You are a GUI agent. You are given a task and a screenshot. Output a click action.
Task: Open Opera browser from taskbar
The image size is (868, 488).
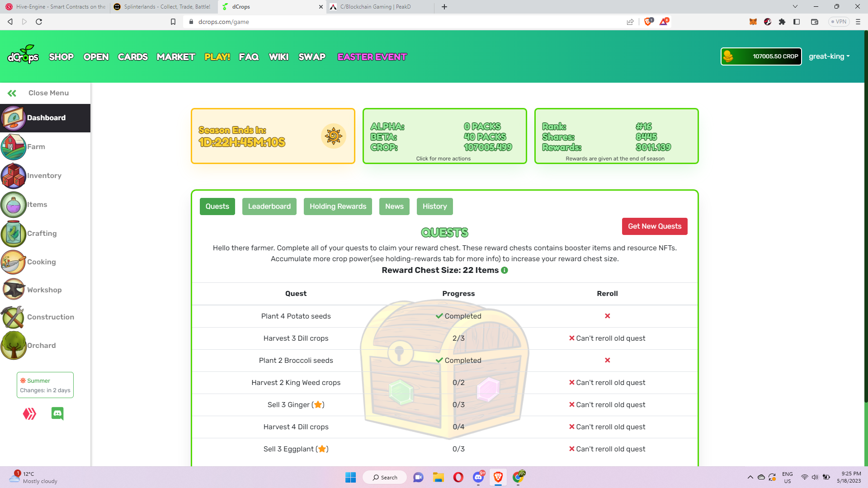pyautogui.click(x=458, y=477)
